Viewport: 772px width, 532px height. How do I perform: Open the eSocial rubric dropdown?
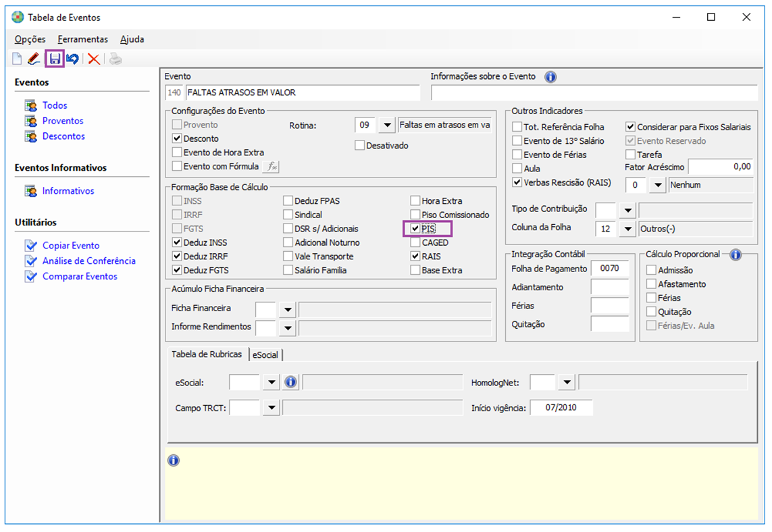point(272,382)
